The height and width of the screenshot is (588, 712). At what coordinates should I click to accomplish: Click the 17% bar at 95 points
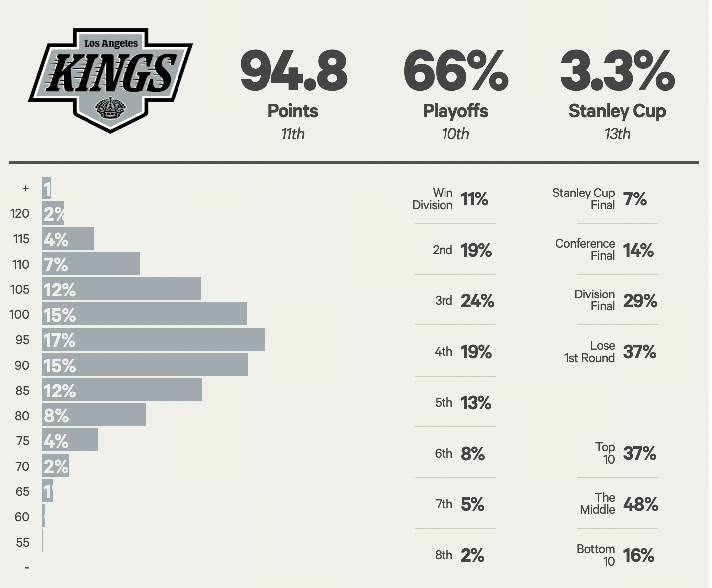tap(153, 340)
